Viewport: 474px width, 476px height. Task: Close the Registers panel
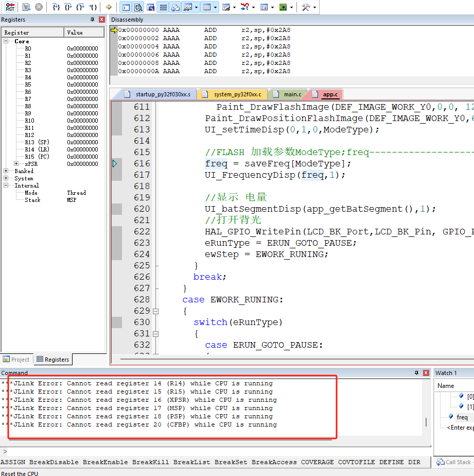102,20
